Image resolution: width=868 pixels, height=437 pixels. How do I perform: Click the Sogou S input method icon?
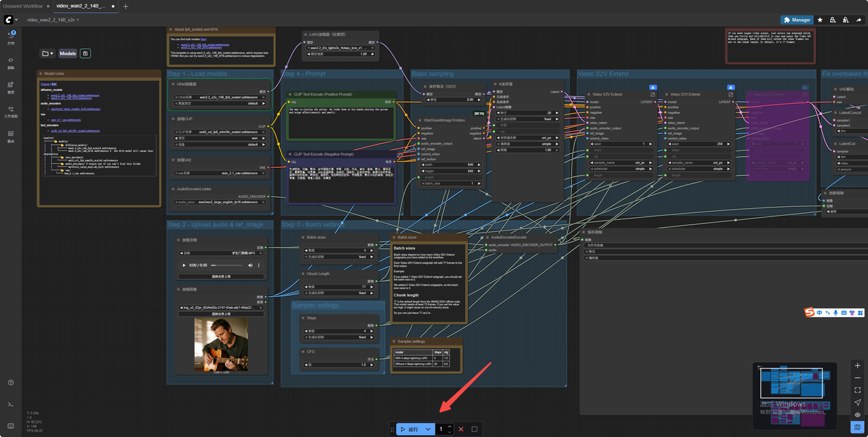809,312
